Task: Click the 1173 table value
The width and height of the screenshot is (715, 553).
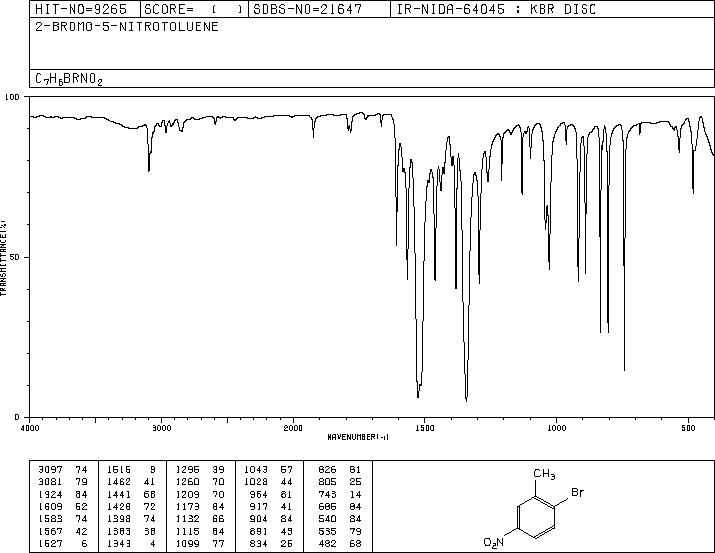Action: point(188,506)
